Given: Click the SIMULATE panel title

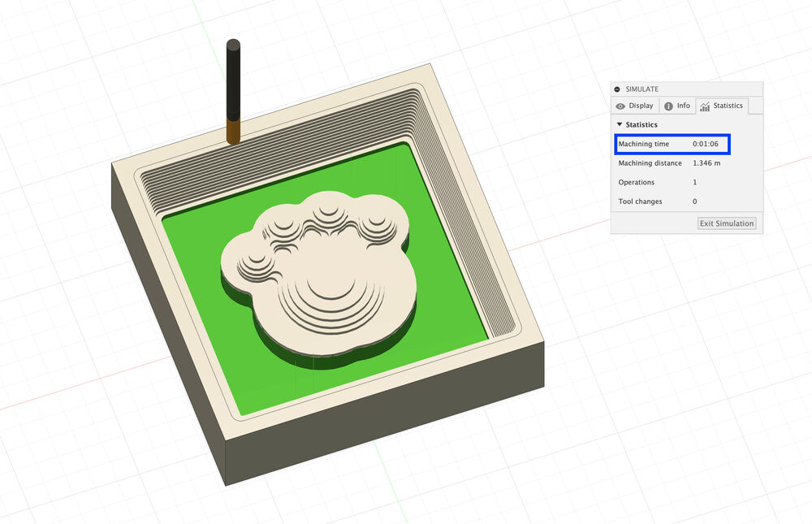Looking at the screenshot, I should 642,89.
